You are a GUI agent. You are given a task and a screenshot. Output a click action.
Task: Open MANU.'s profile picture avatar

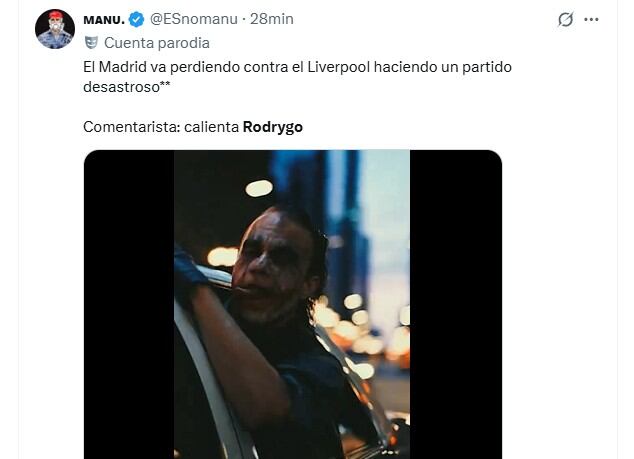coord(55,29)
